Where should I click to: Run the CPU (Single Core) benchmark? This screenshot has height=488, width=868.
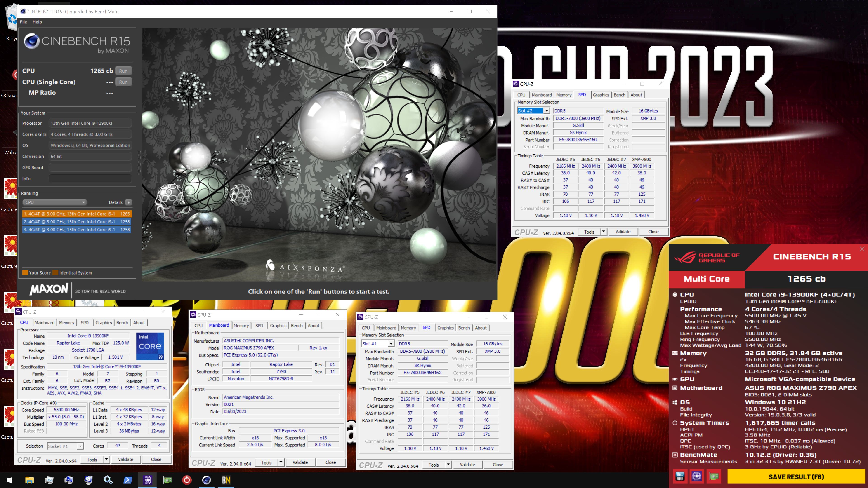point(123,82)
